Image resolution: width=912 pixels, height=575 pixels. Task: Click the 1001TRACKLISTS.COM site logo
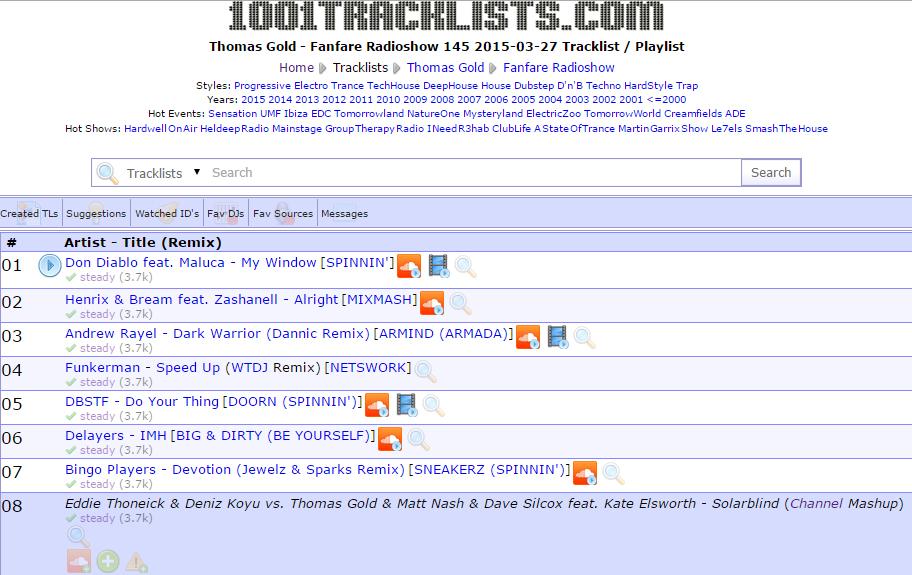tap(446, 16)
